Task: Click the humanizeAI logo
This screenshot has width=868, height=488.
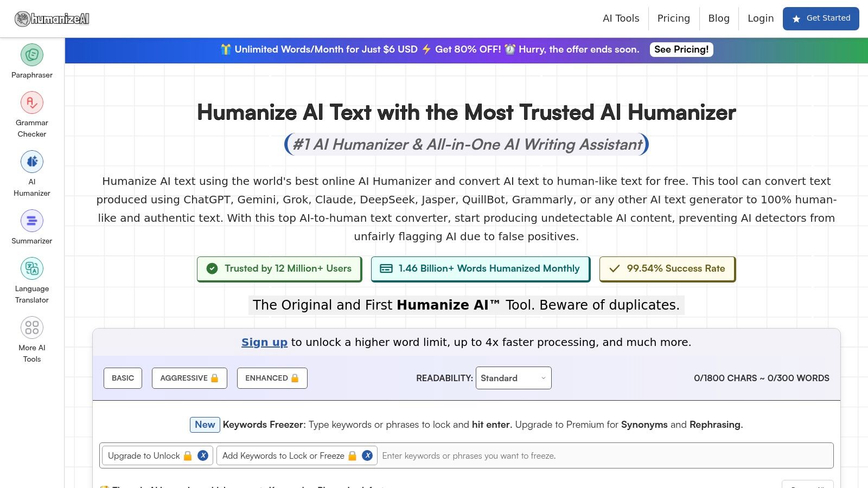Action: (52, 18)
